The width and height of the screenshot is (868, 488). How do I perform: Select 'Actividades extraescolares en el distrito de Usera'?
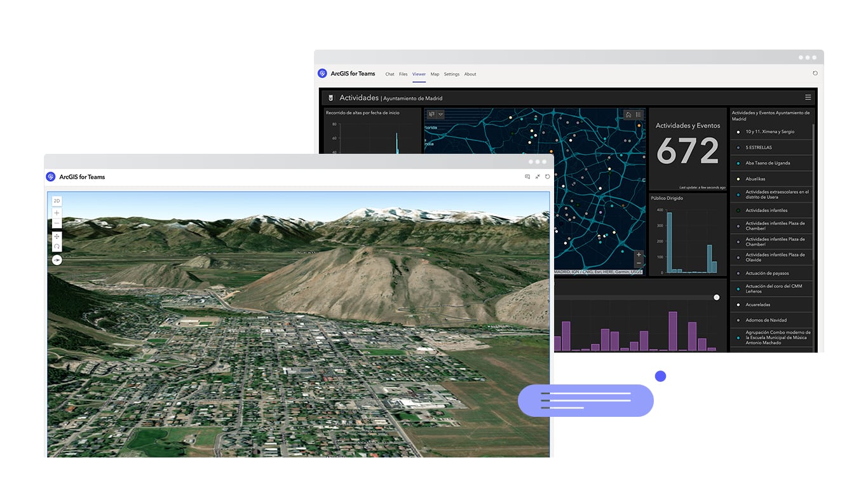[771, 194]
